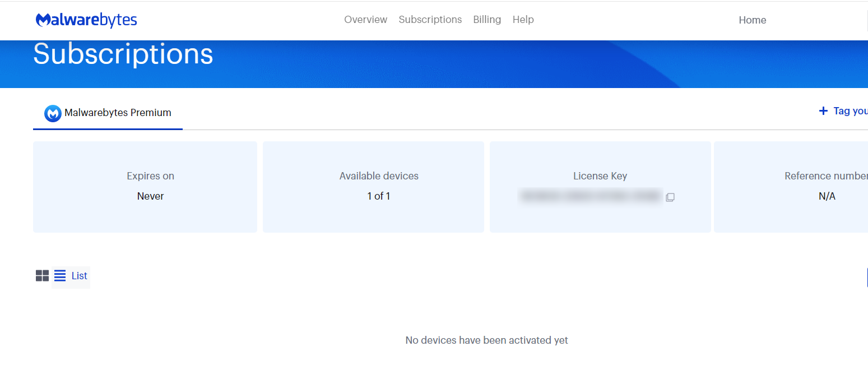Copy the license key using copy icon
Image resolution: width=868 pixels, height=374 pixels.
point(670,197)
